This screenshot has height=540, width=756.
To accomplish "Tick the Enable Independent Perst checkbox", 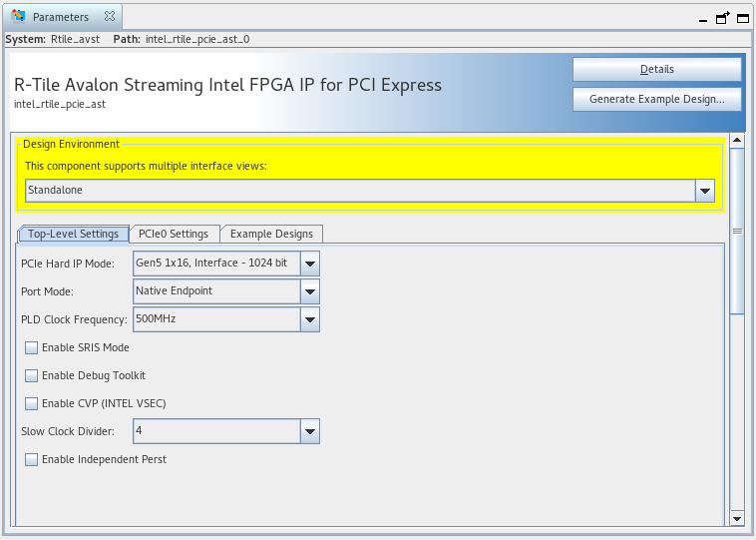I will pyautogui.click(x=32, y=460).
